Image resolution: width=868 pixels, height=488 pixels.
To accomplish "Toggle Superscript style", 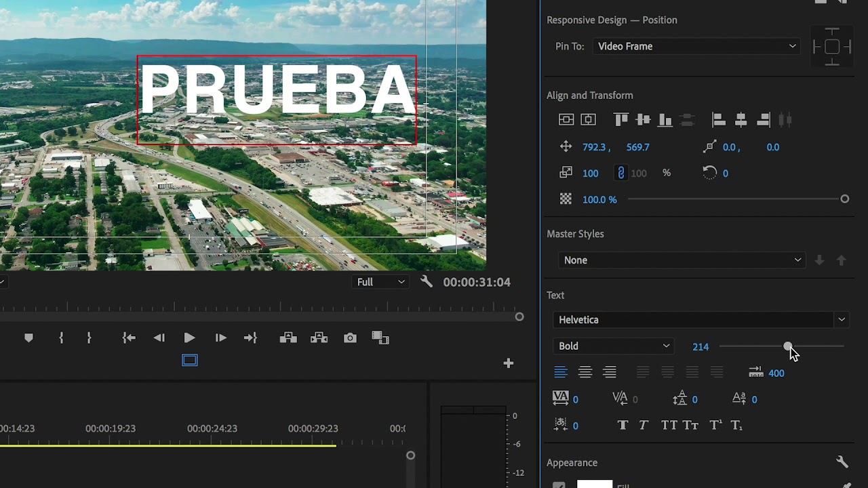I will coord(715,425).
